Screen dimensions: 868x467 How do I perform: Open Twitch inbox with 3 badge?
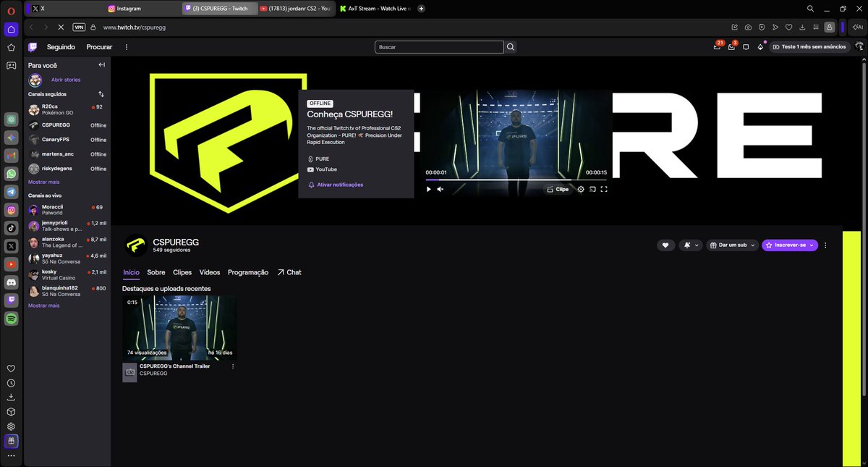732,46
